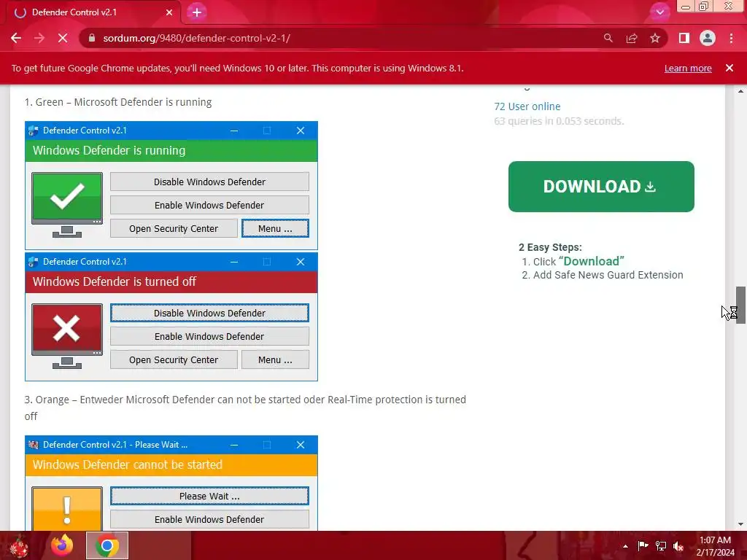Click Enable Windows Defender in red window
The width and height of the screenshot is (747, 560).
[209, 336]
